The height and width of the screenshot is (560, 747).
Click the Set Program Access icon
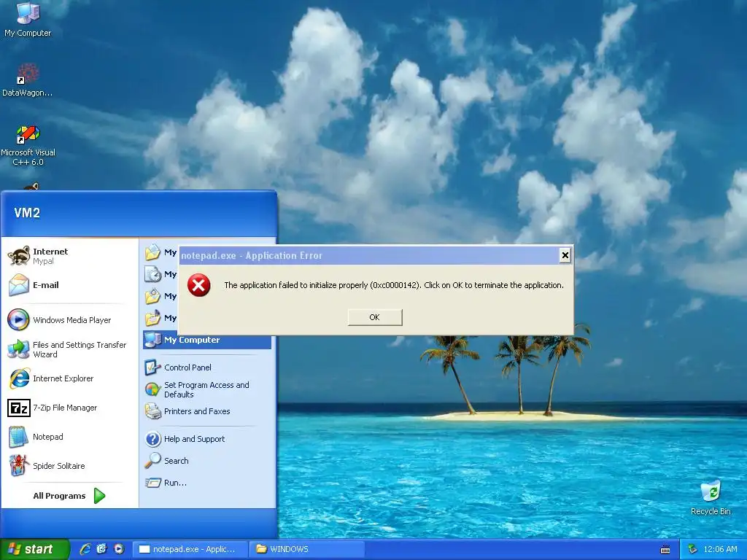[x=152, y=389]
